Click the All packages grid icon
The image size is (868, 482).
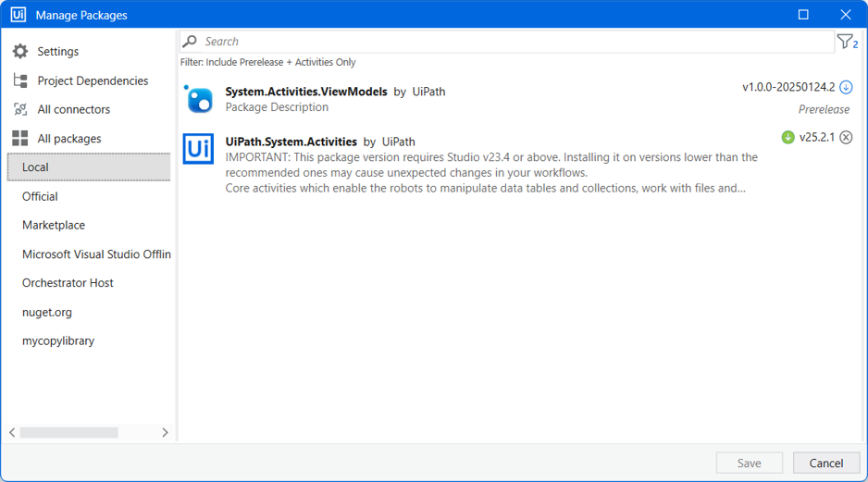tap(20, 139)
